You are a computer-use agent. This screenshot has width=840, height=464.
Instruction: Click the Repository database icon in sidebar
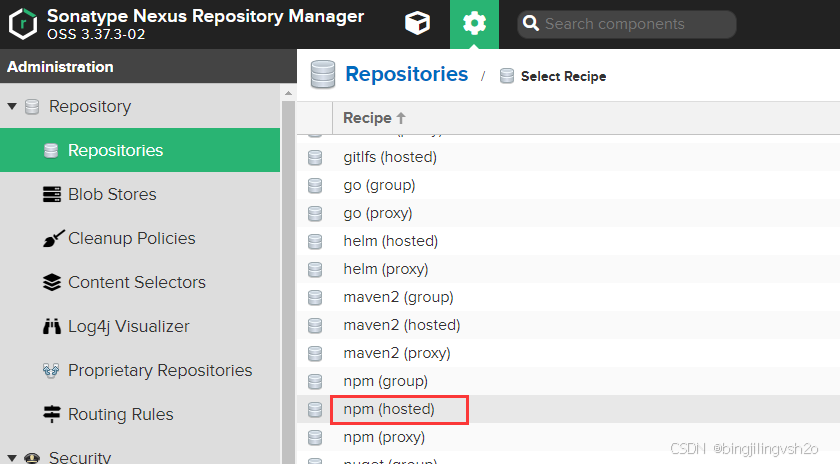tap(32, 107)
